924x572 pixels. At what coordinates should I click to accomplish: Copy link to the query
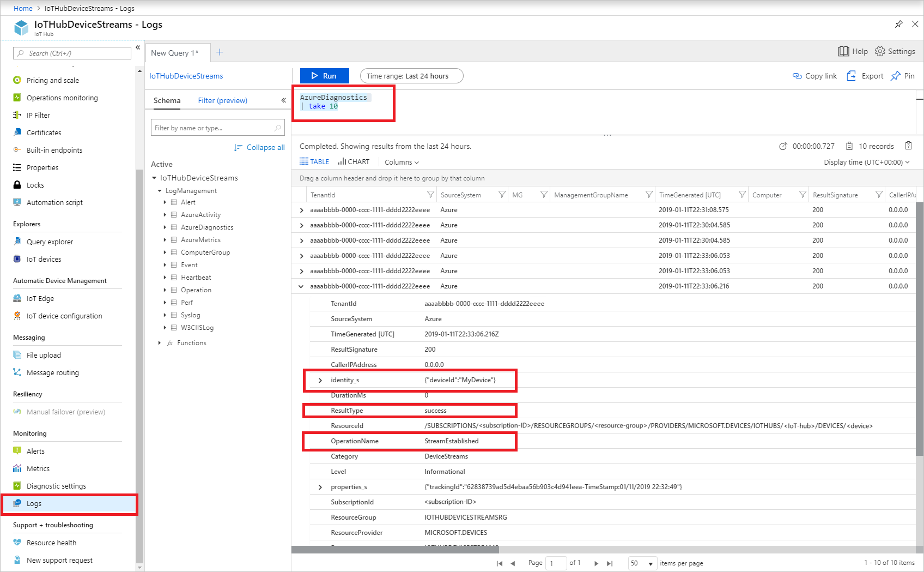click(x=814, y=76)
